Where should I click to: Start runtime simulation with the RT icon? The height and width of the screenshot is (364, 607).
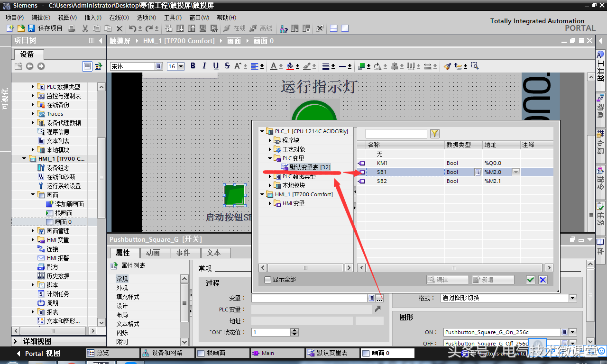(x=214, y=28)
